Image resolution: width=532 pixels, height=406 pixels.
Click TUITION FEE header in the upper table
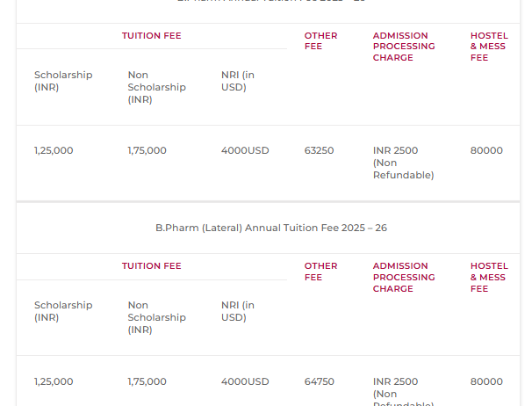(152, 36)
